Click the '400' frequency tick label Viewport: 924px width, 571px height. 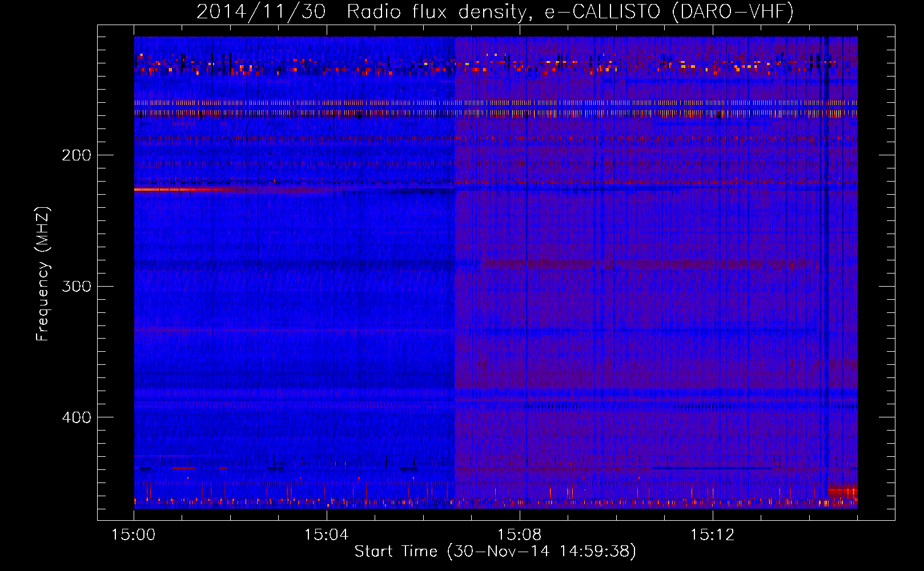(x=77, y=417)
